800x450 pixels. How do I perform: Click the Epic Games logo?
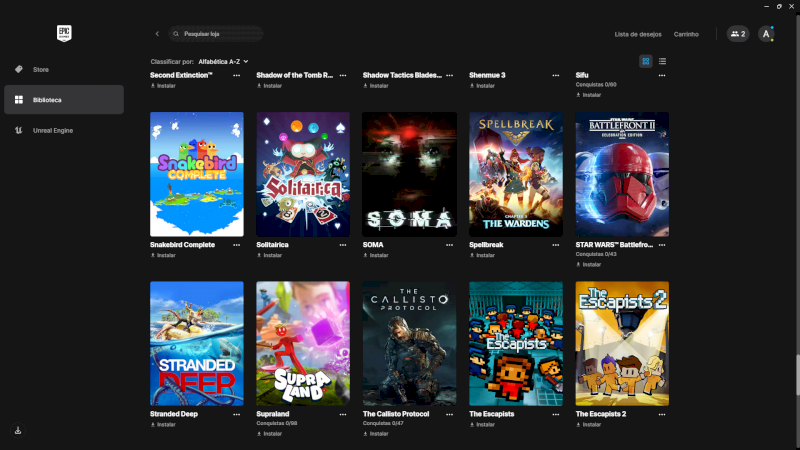[x=64, y=32]
